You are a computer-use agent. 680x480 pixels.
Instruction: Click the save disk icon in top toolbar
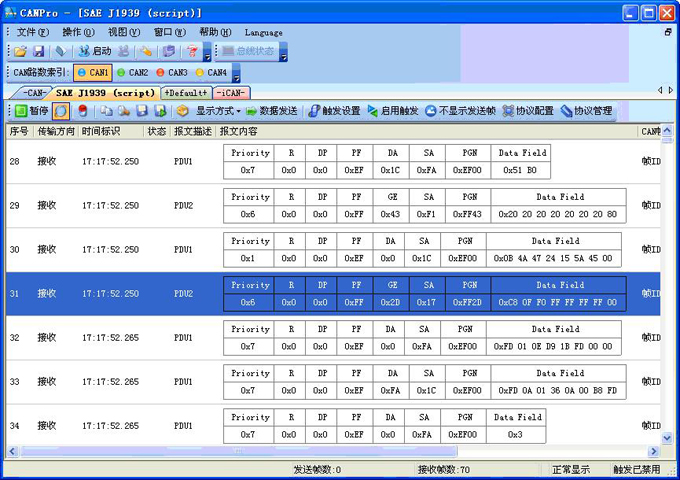pos(39,51)
